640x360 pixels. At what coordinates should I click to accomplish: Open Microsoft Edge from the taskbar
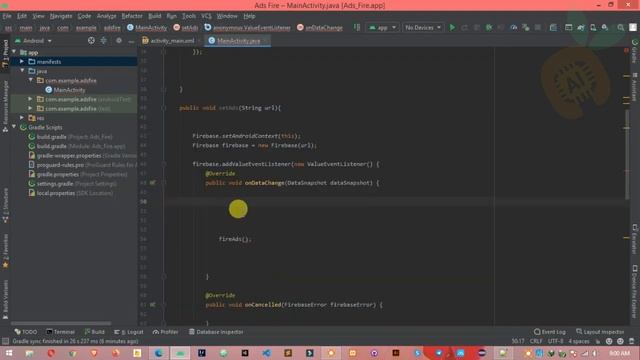point(158,353)
